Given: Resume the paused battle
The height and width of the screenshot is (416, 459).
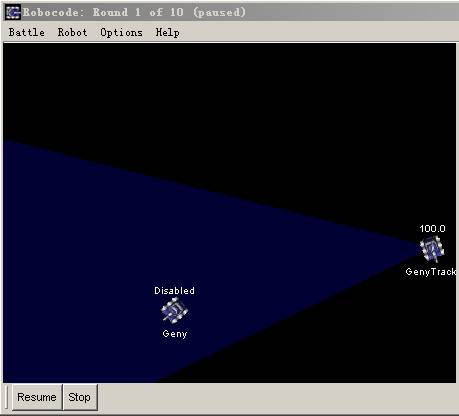Looking at the screenshot, I should [37, 397].
